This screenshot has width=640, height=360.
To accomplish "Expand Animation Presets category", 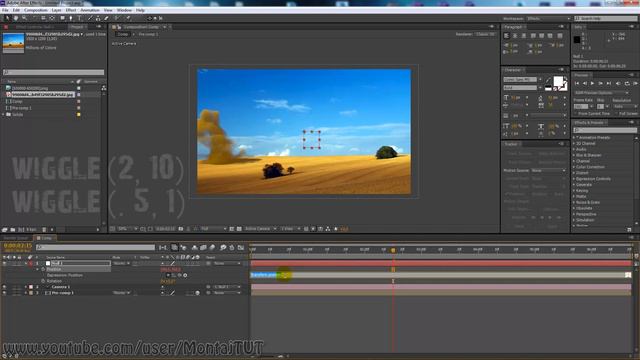I will pyautogui.click(x=574, y=138).
